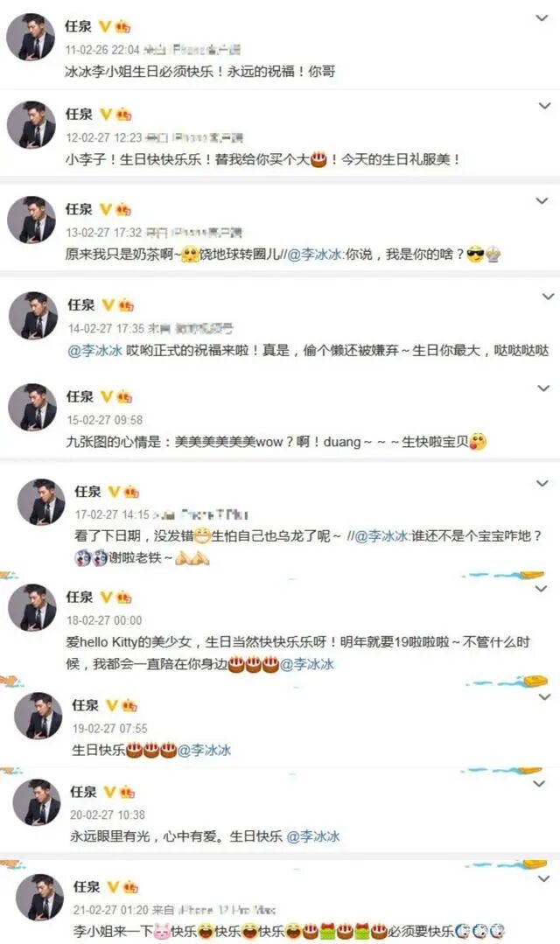Open the @李冰冰 mention in the 19-02-27 post
Image resolution: width=560 pixels, height=944 pixels.
pos(204,750)
